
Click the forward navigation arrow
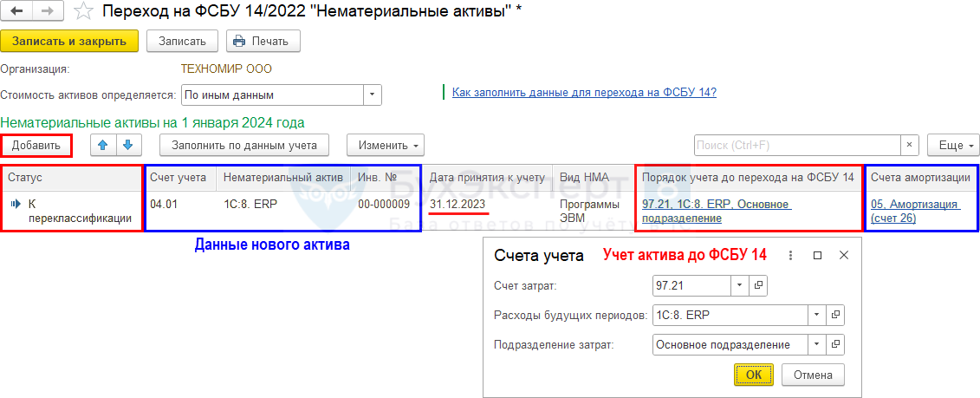point(47,12)
